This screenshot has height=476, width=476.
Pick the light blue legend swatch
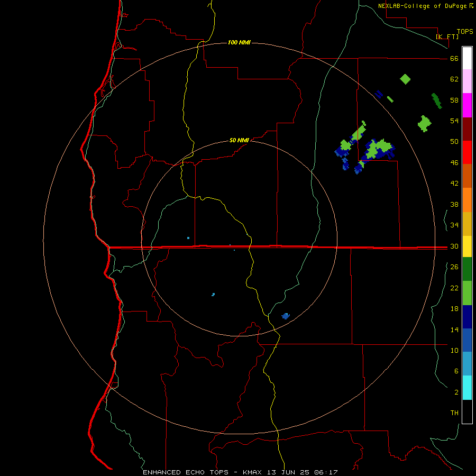coord(467,364)
